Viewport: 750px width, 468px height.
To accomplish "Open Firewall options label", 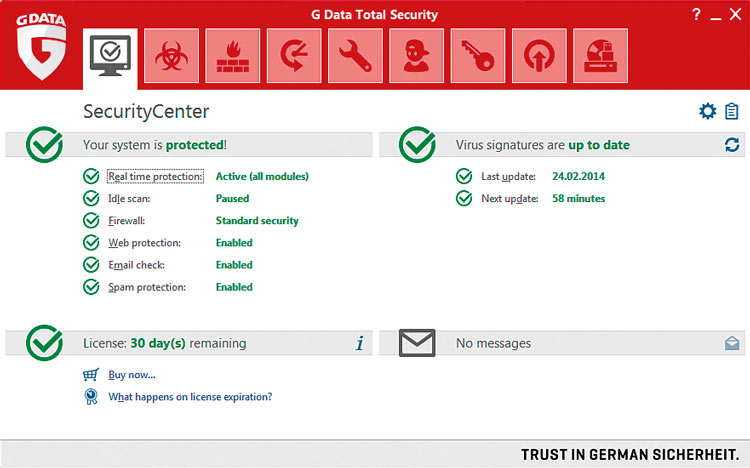I will coord(127,221).
